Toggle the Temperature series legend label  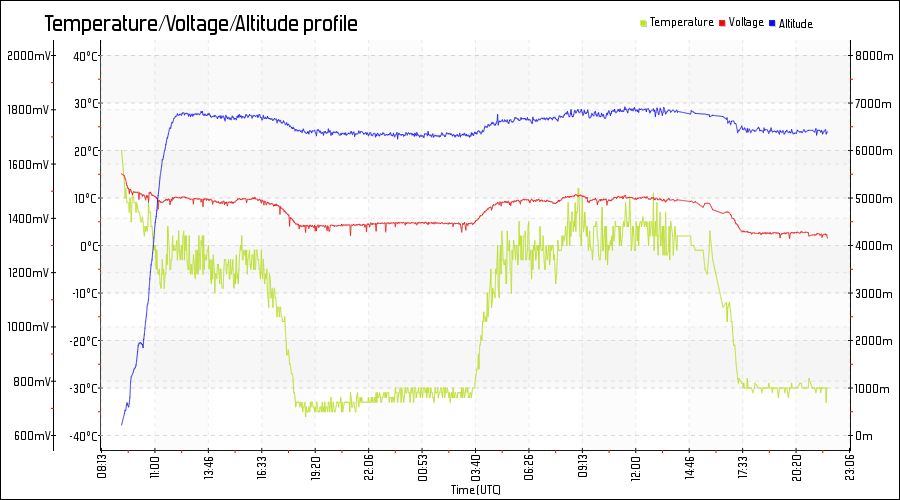pos(682,22)
